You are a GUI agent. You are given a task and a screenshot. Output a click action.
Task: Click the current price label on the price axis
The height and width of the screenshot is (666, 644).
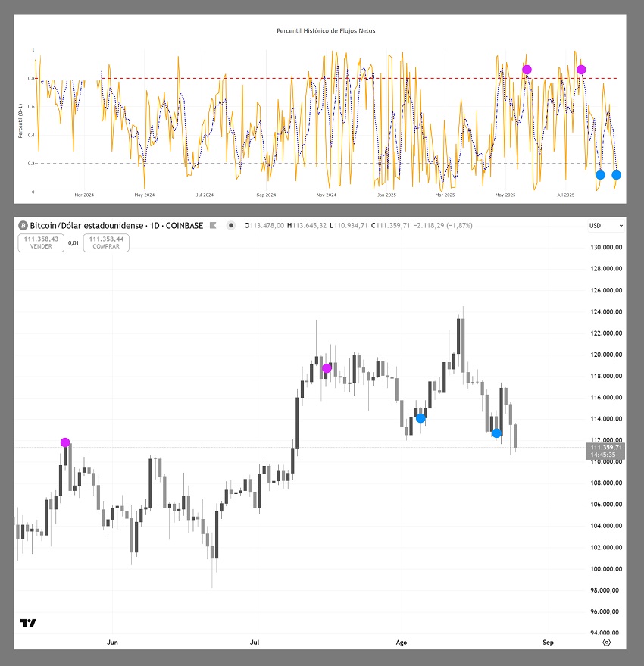pyautogui.click(x=605, y=451)
